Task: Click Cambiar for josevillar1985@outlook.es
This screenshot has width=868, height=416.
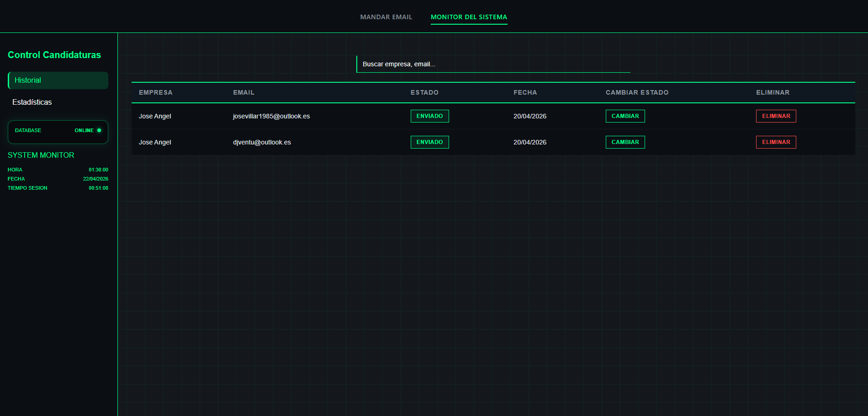Action: tap(625, 116)
